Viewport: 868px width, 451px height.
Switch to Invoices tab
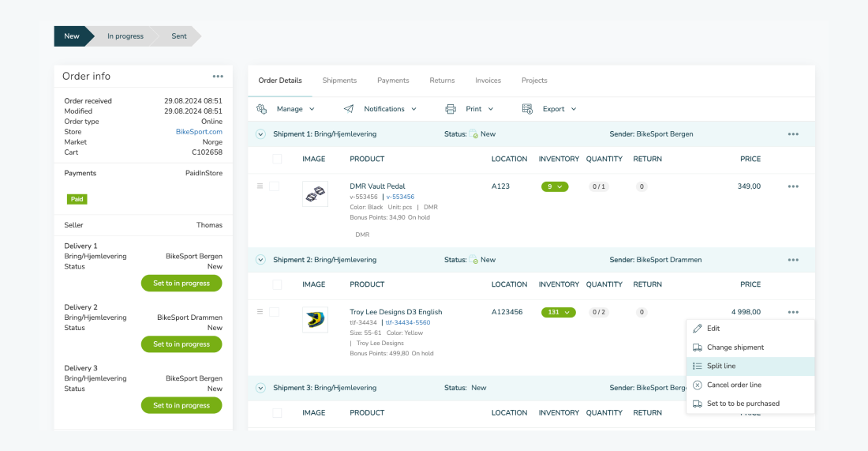[x=488, y=81]
